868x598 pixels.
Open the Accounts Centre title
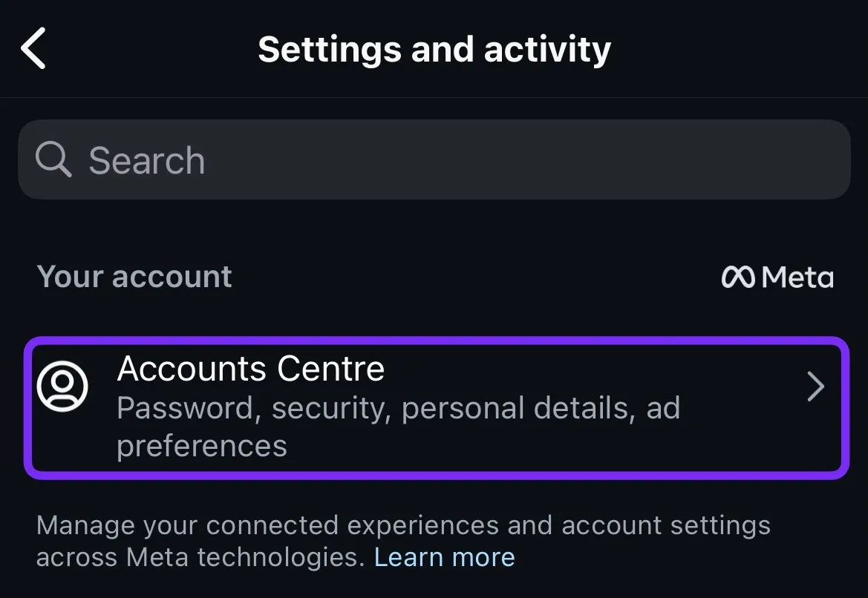point(251,369)
